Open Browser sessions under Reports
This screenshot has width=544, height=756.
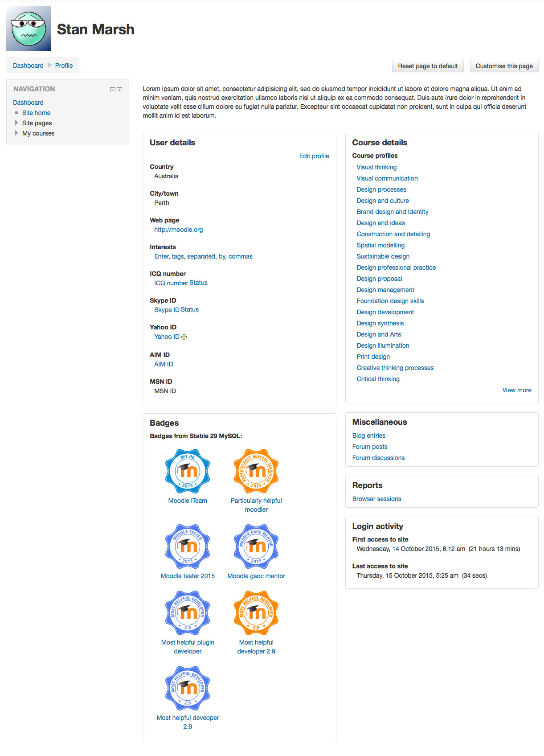(377, 499)
